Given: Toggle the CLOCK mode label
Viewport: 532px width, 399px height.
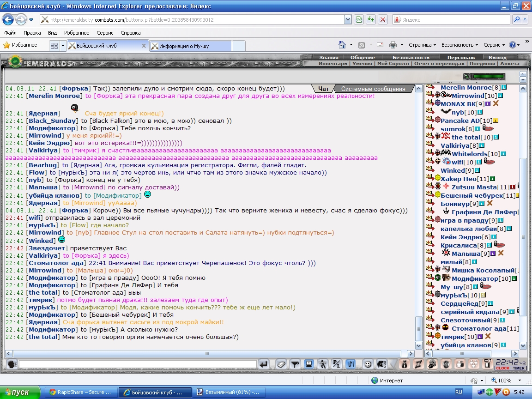Looking at the screenshot, I should (x=503, y=368).
